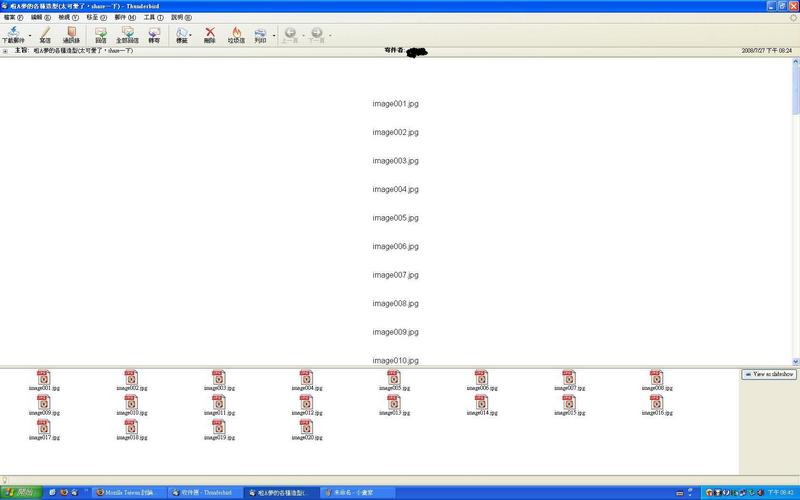800x500 pixels.
Task: Click message body scrollbar down arrow
Action: pos(795,361)
